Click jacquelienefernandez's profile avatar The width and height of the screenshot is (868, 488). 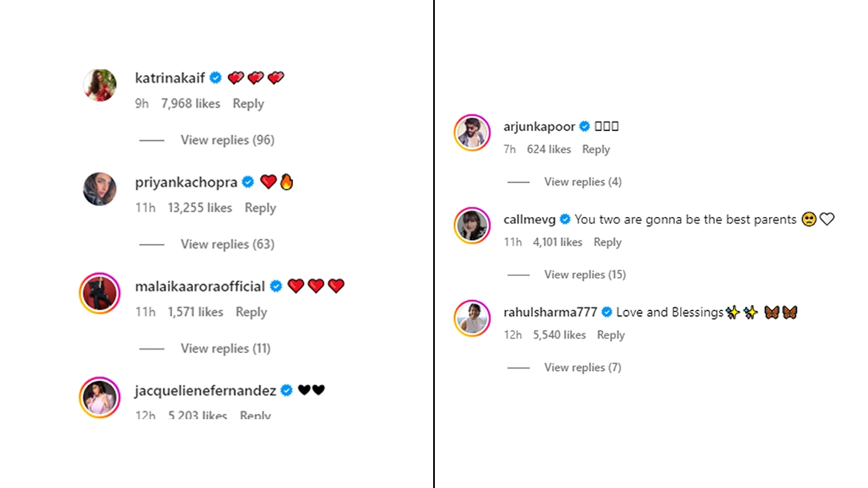point(100,397)
